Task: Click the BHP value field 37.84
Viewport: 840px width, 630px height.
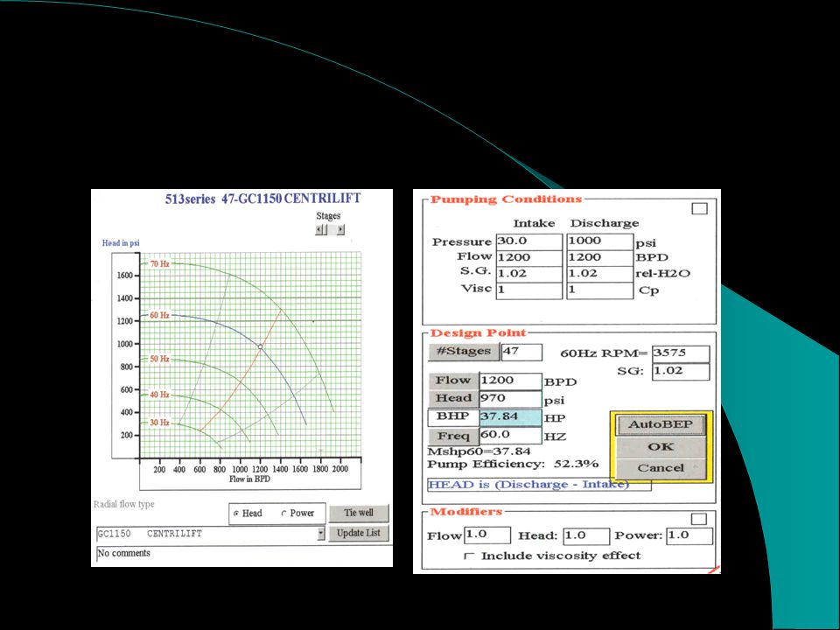Action: point(510,417)
